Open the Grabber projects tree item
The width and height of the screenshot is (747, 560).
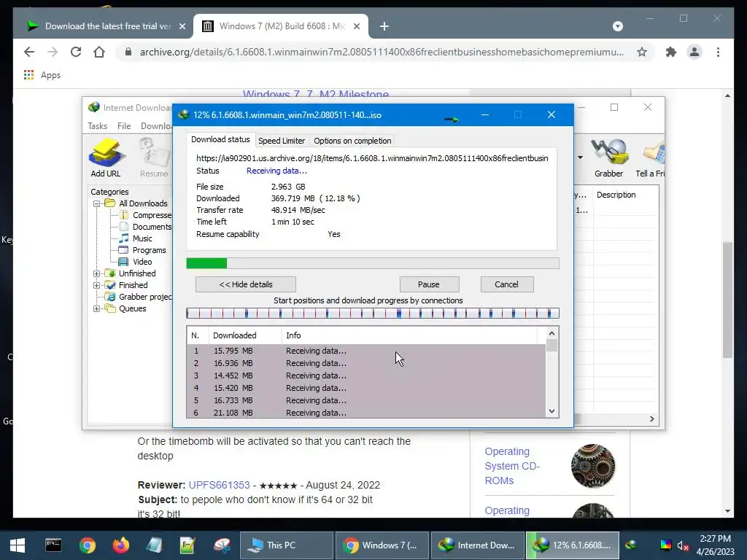coord(145,297)
